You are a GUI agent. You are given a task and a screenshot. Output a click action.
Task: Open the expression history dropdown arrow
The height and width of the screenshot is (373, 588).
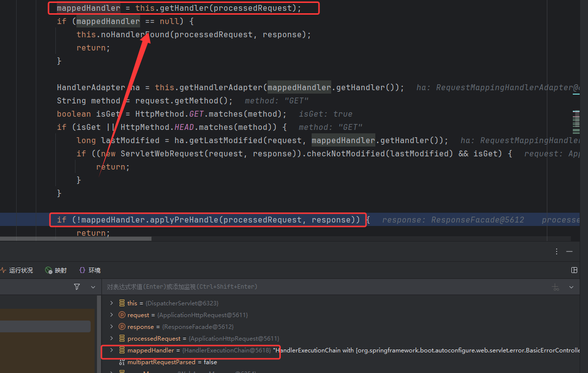pyautogui.click(x=571, y=287)
